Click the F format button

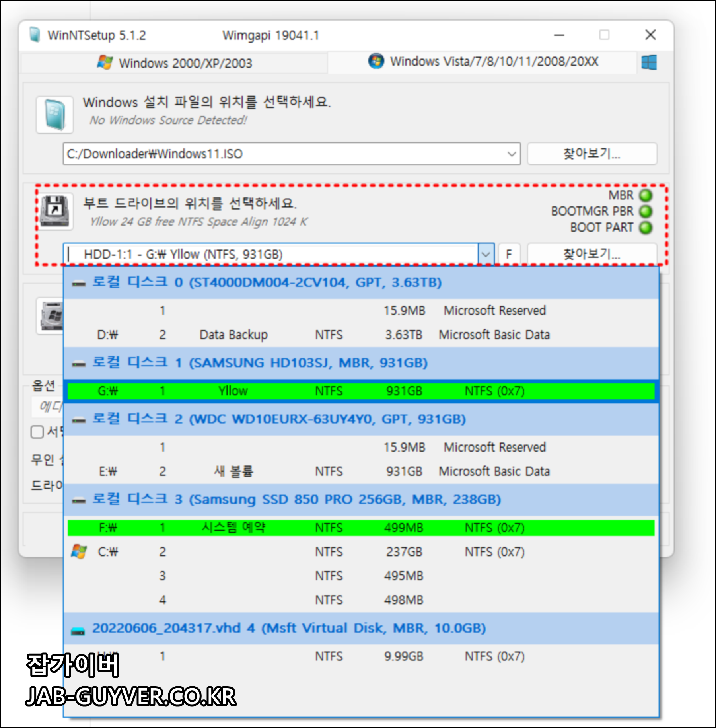click(x=509, y=254)
